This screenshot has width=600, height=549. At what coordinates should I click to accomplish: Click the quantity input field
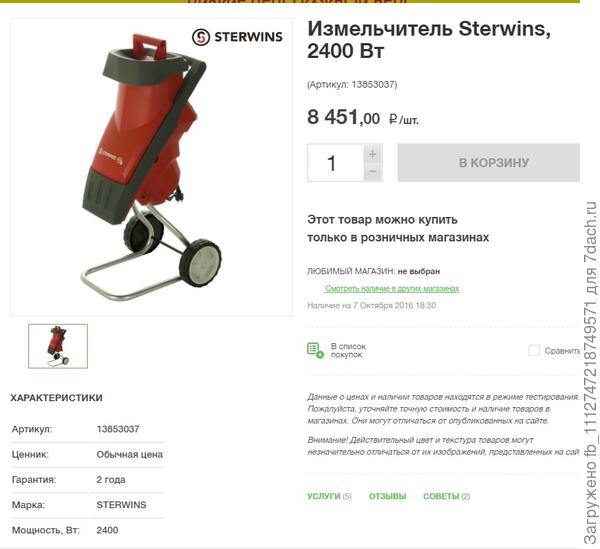pyautogui.click(x=336, y=163)
